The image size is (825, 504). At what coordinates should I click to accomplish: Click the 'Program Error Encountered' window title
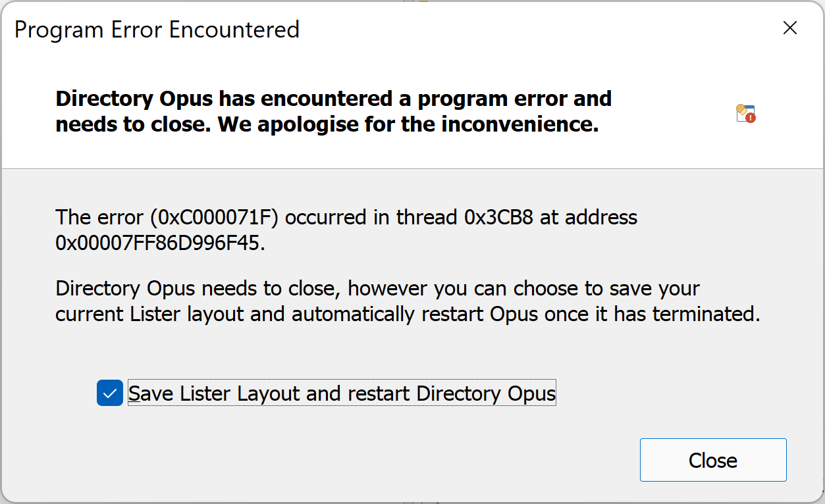pyautogui.click(x=157, y=30)
